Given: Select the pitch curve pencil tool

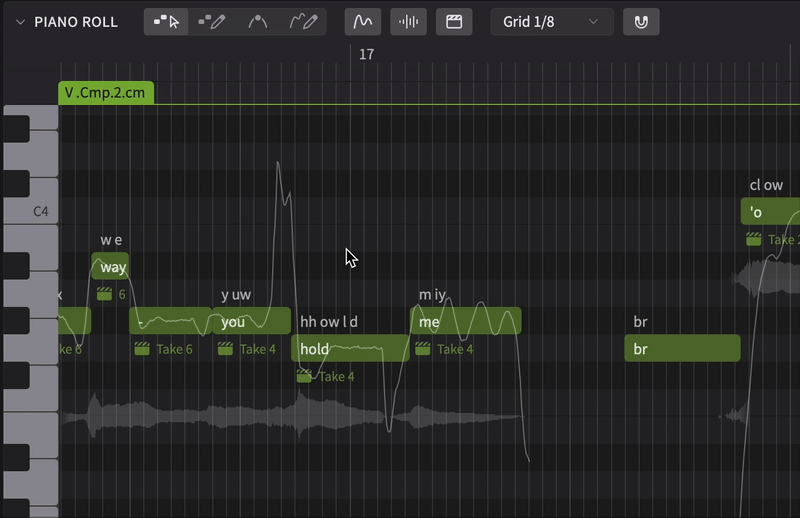Looking at the screenshot, I should coord(303,22).
